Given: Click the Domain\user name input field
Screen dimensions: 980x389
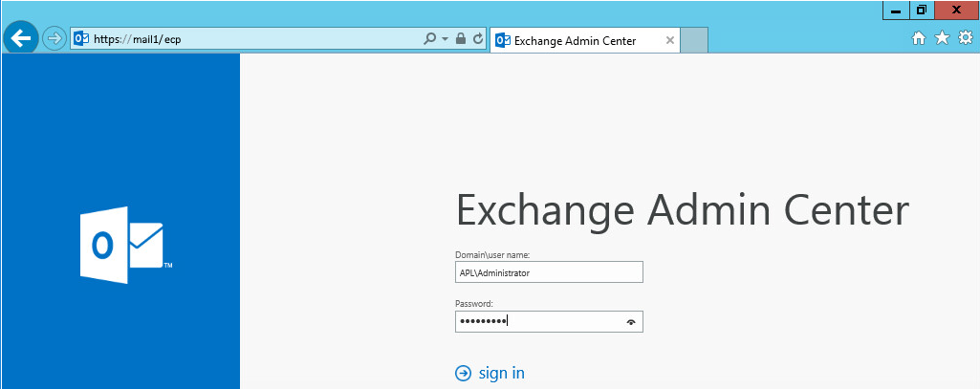Looking at the screenshot, I should click(x=549, y=272).
